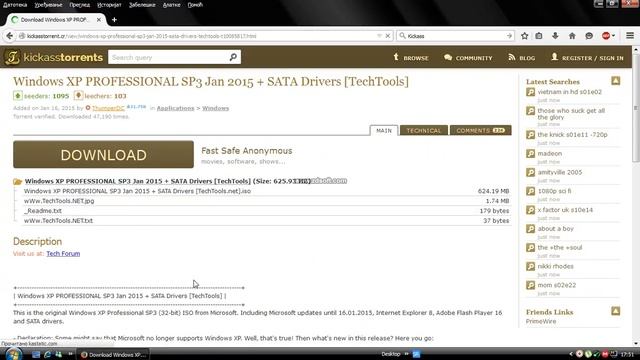The height and width of the screenshot is (360, 640).
Task: Stop loading page with X in address bar
Action: [x=388, y=36]
